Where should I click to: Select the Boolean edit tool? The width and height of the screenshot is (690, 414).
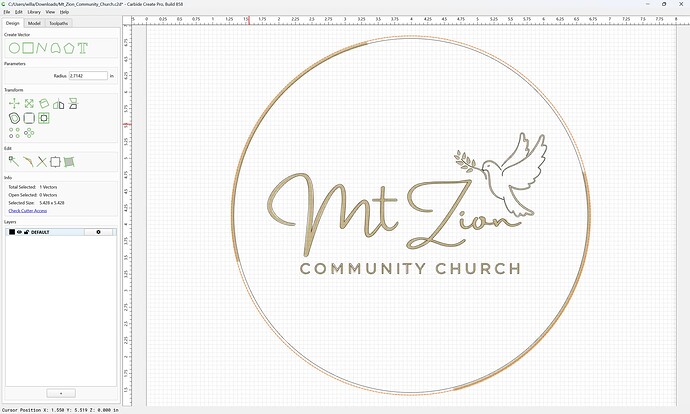[x=55, y=162]
